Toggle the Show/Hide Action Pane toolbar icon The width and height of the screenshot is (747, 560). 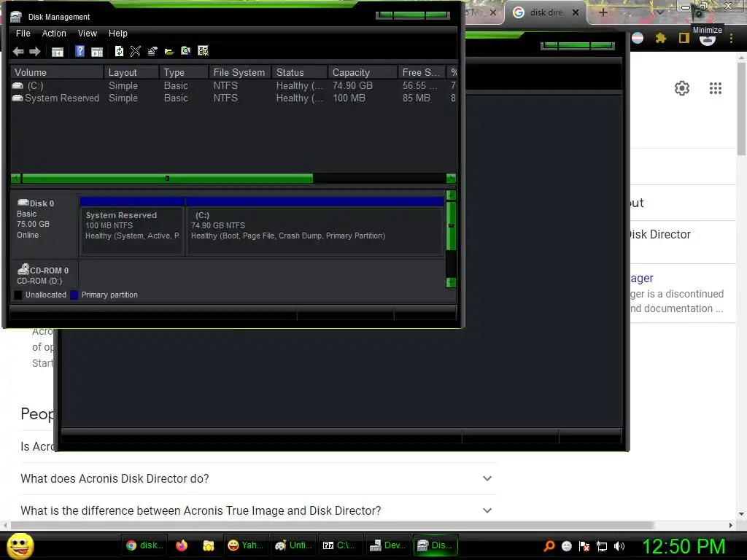97,52
